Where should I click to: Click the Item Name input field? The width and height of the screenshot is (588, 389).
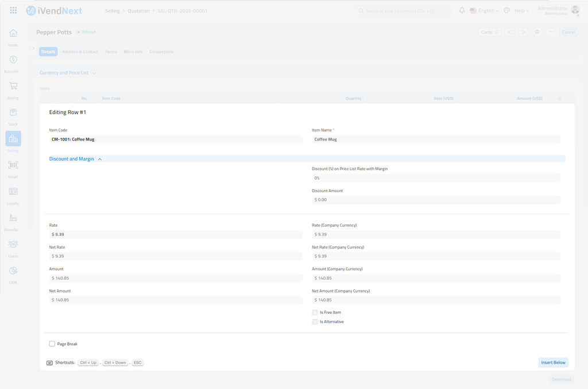click(x=436, y=139)
